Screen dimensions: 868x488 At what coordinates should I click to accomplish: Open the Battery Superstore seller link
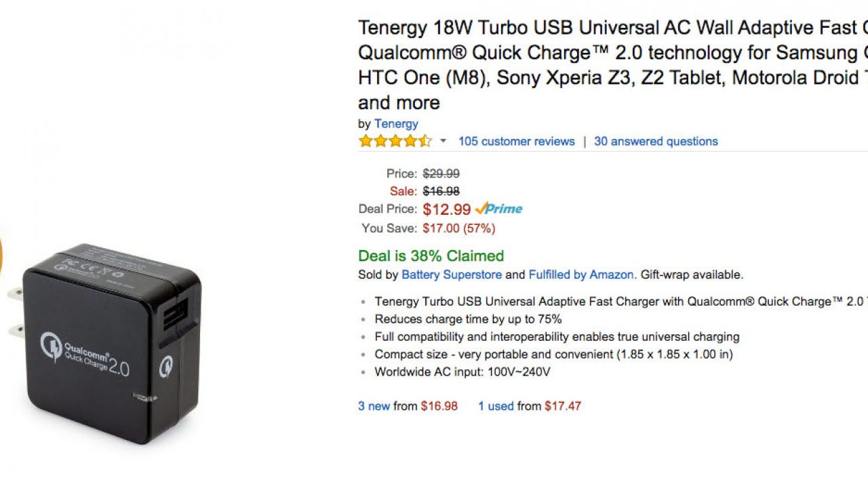452,274
